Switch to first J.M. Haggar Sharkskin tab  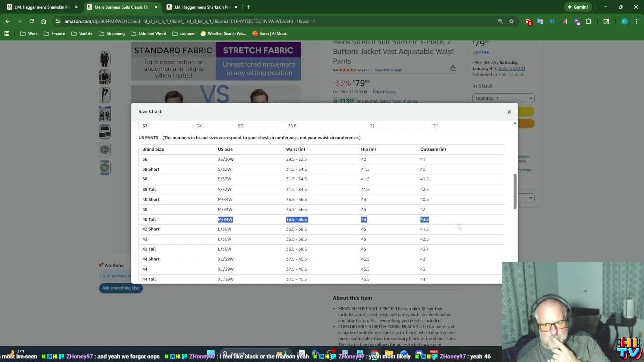tap(42, 7)
